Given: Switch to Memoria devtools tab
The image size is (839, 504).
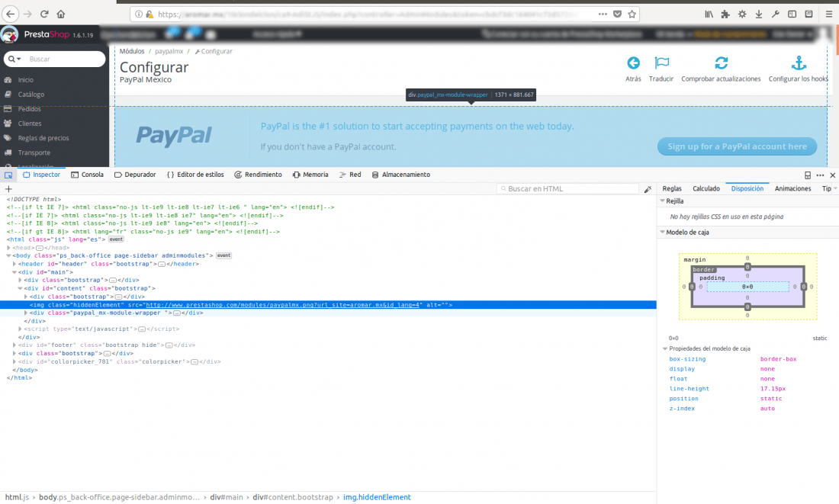Looking at the screenshot, I should [310, 175].
